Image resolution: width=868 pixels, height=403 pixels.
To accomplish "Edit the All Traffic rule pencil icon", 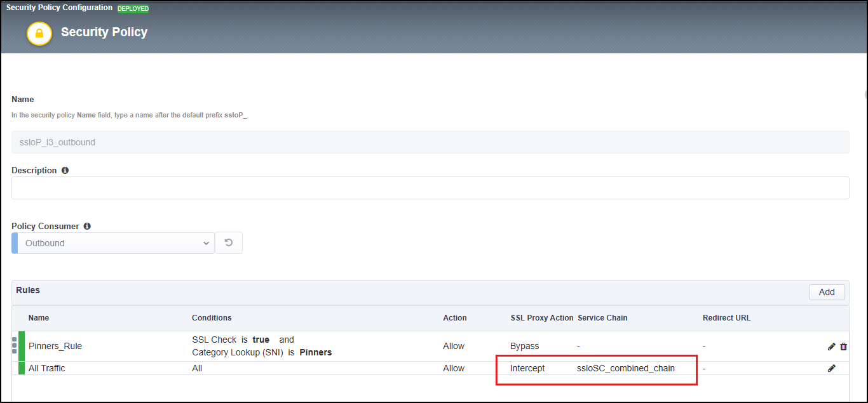I will pos(832,368).
